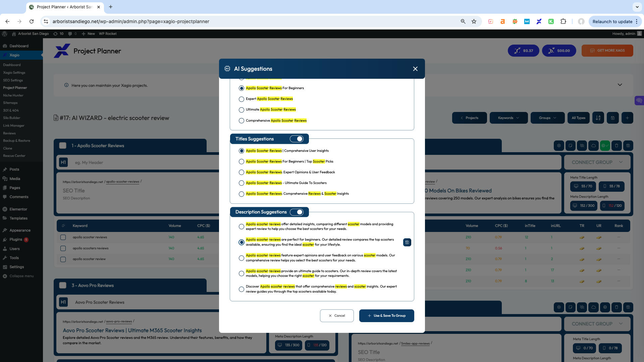Close the AI Suggestions dialog
The image size is (644, 362).
click(x=415, y=69)
